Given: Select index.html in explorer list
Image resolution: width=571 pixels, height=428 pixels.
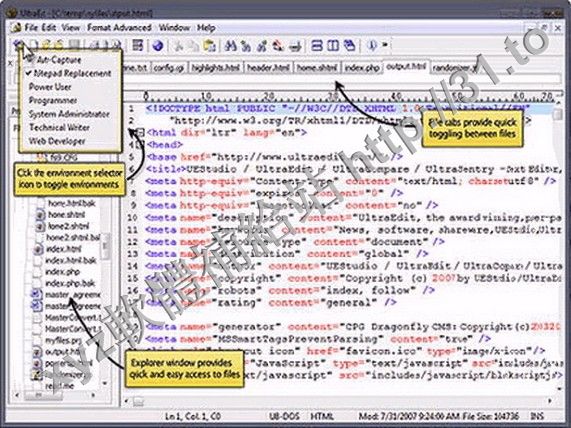Looking at the screenshot, I should (63, 249).
